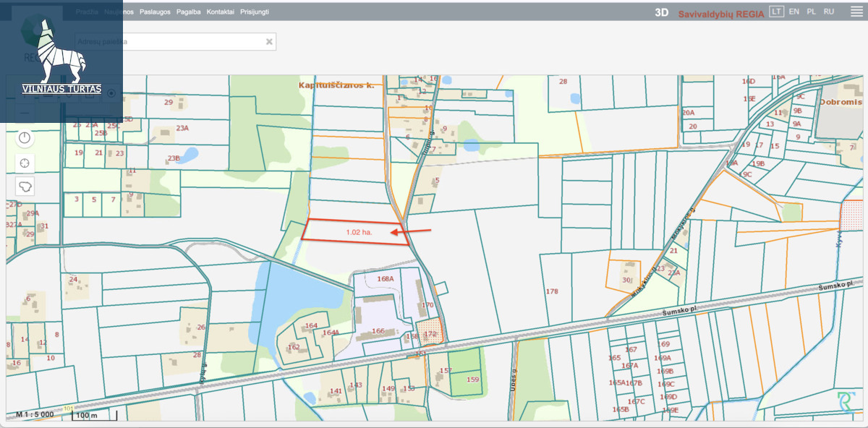Click address label 141
868x428 pixels.
click(336, 390)
